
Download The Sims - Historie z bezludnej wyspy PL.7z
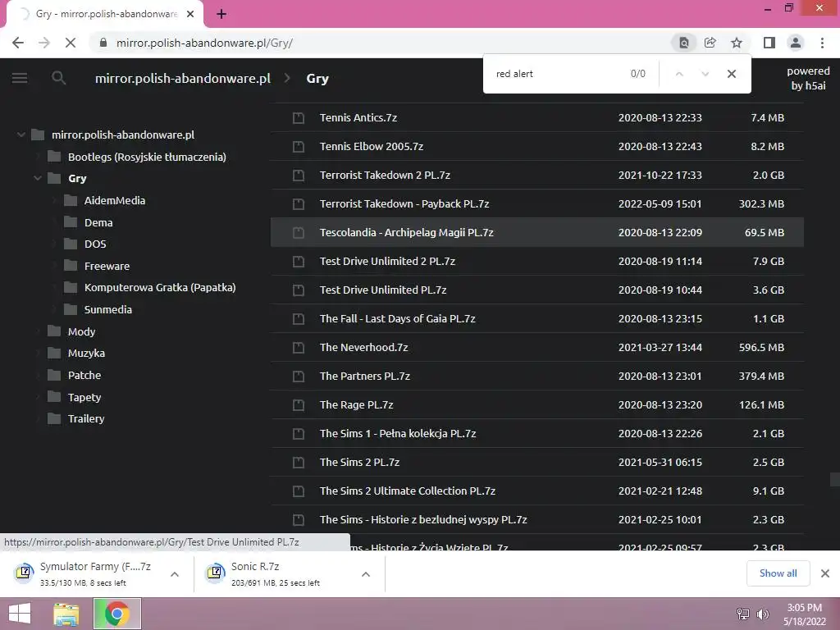click(423, 519)
